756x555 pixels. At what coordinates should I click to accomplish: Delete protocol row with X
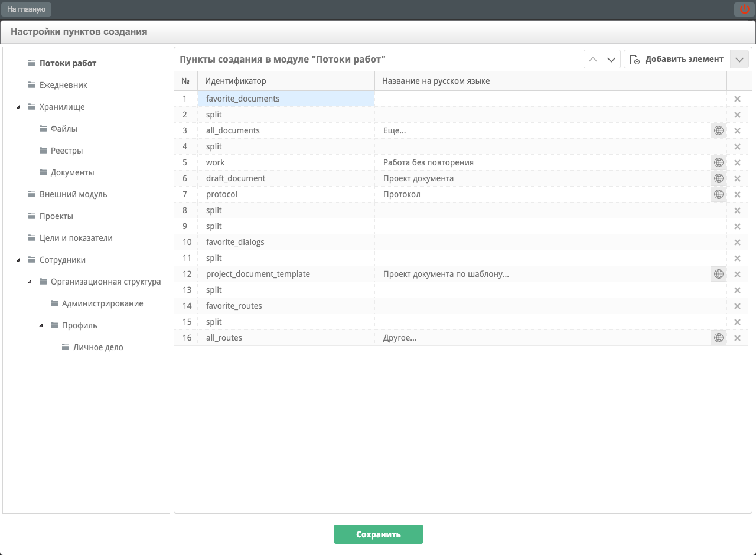click(737, 195)
